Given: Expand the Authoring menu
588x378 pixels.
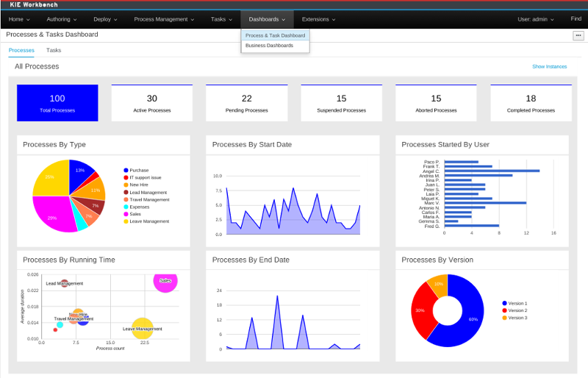Looking at the screenshot, I should (x=61, y=19).
